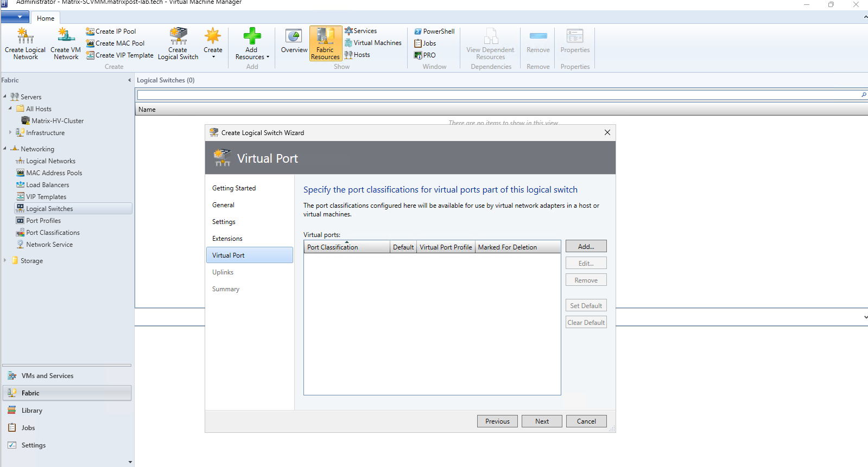Open the Fabric workspace
868x467 pixels.
click(x=67, y=393)
